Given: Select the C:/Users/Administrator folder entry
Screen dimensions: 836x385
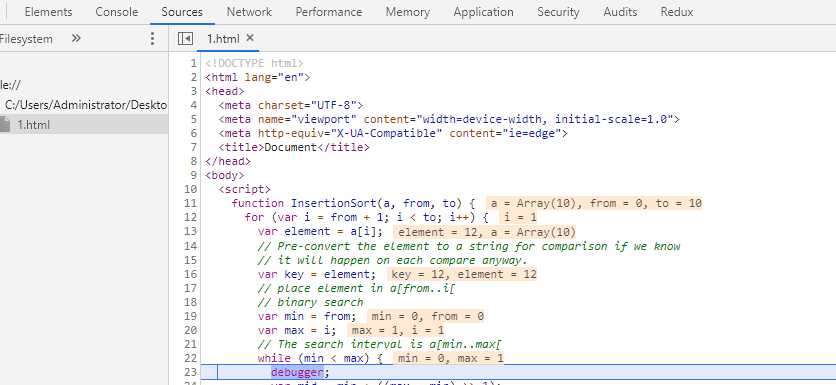Looking at the screenshot, I should (86, 105).
